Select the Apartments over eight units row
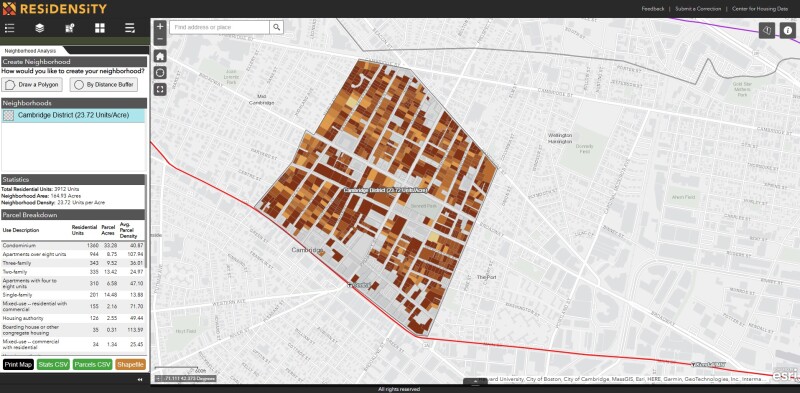 point(73,254)
